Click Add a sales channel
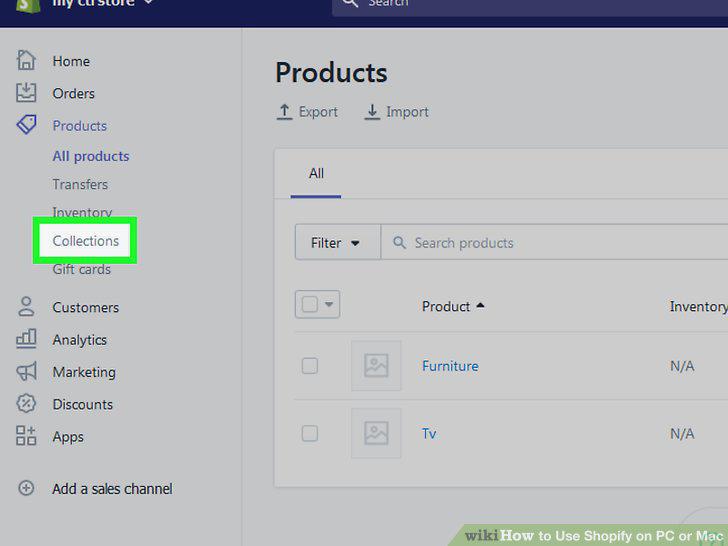 point(112,489)
